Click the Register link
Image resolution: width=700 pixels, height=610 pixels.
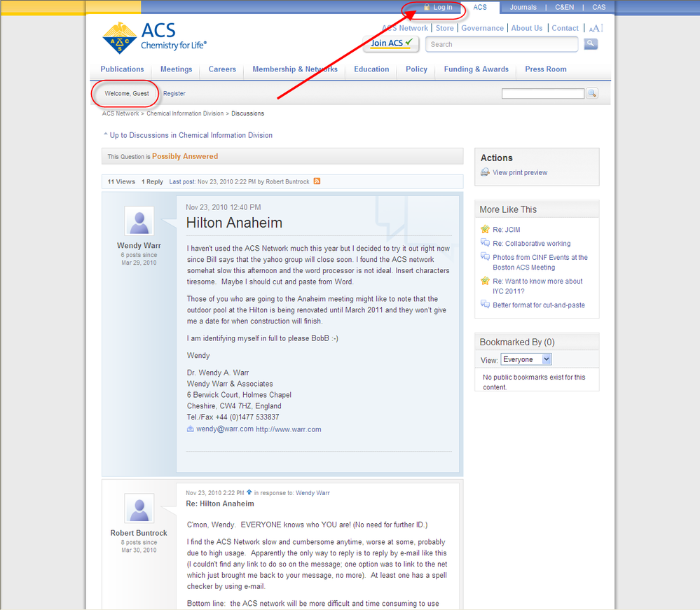point(174,93)
